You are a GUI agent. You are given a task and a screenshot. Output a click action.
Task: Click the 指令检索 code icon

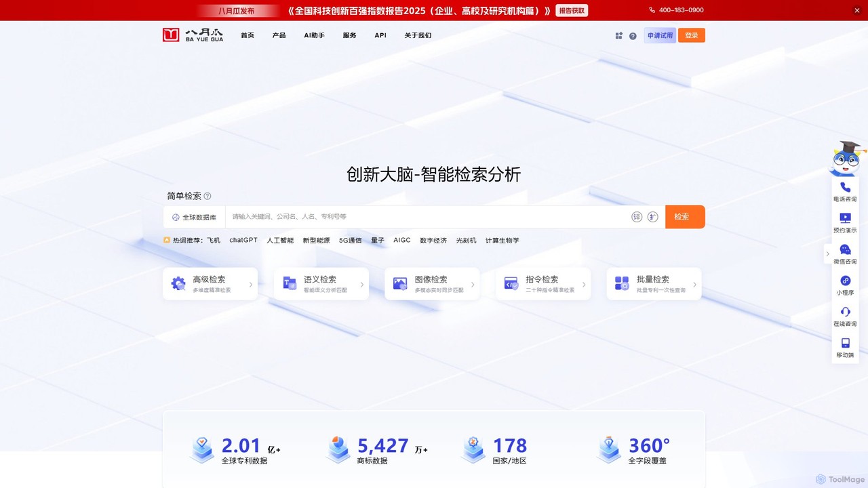[511, 283]
